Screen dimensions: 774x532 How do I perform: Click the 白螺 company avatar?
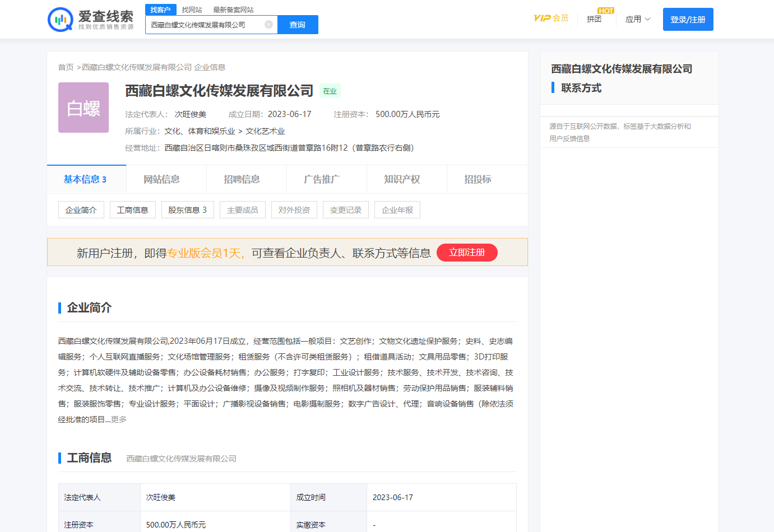pyautogui.click(x=84, y=108)
